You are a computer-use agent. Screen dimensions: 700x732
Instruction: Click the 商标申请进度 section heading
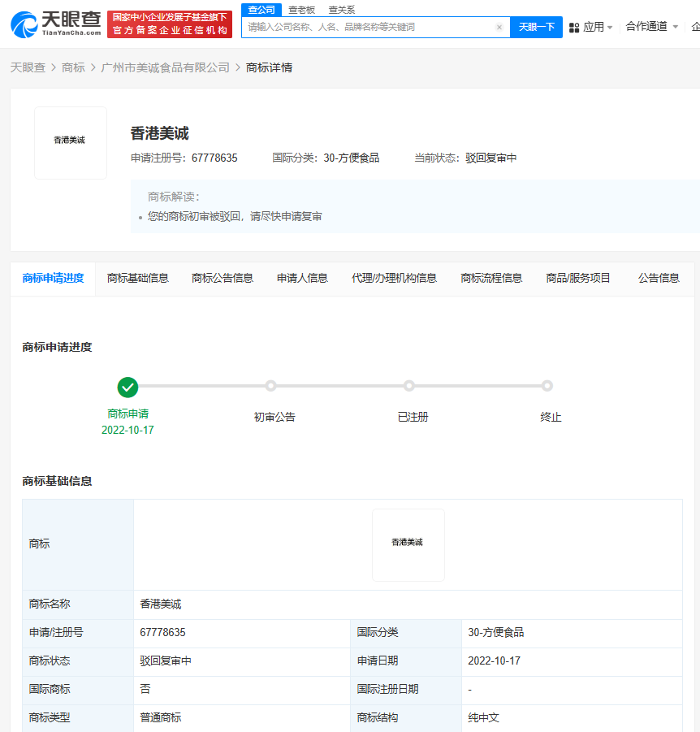click(57, 348)
